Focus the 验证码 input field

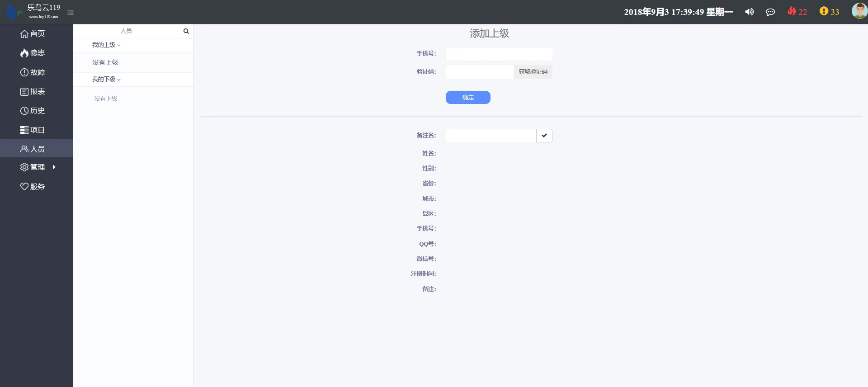click(x=480, y=72)
